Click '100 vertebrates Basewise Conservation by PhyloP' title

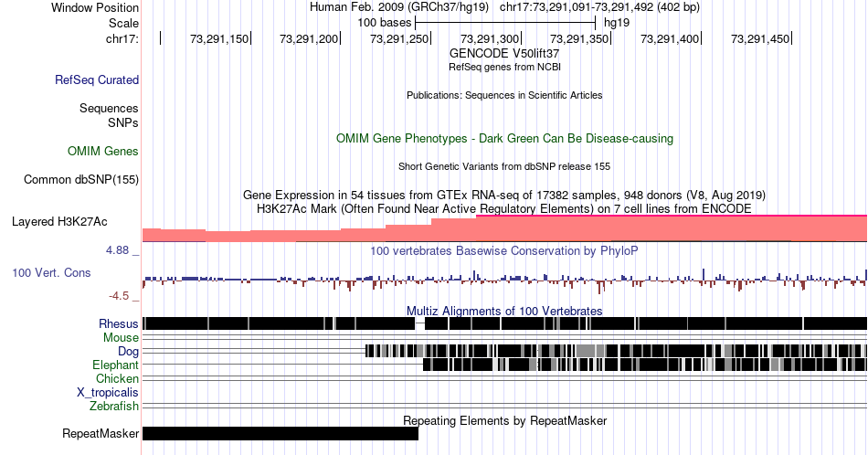tap(504, 250)
